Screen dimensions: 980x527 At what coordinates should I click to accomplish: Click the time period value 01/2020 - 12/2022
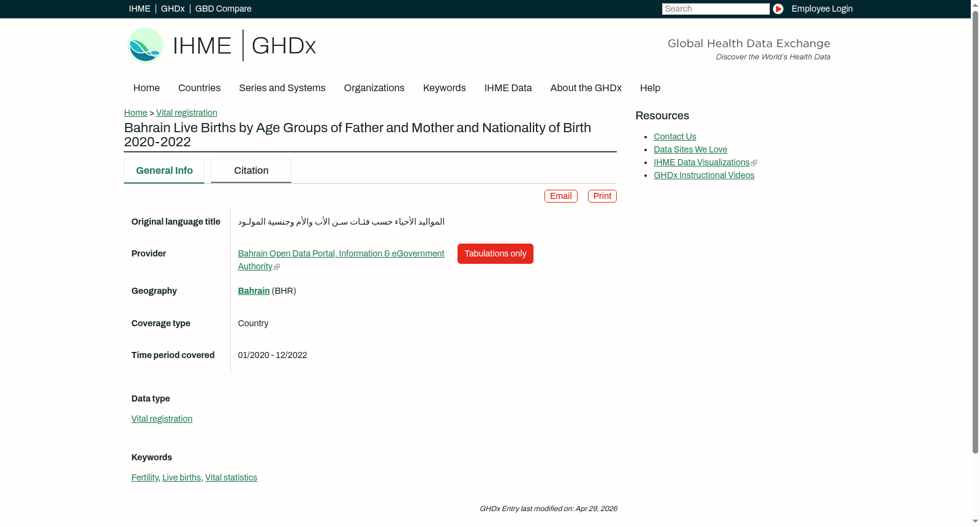point(273,355)
